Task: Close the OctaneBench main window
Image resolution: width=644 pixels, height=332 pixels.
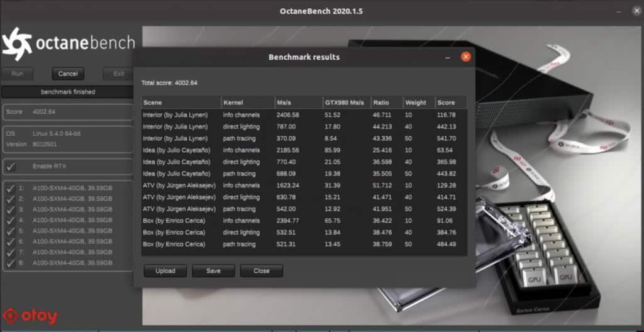Action: click(x=636, y=11)
